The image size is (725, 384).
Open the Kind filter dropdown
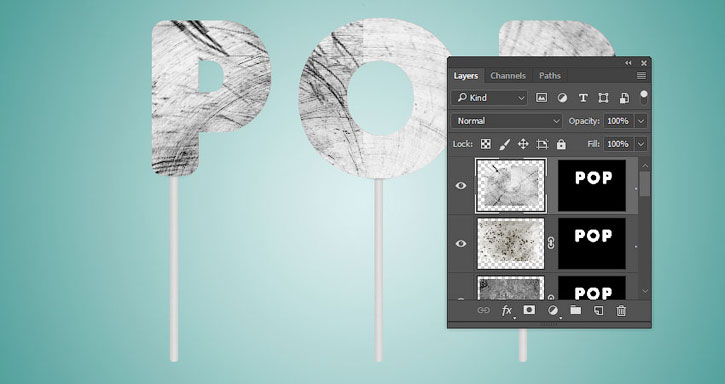click(x=489, y=98)
